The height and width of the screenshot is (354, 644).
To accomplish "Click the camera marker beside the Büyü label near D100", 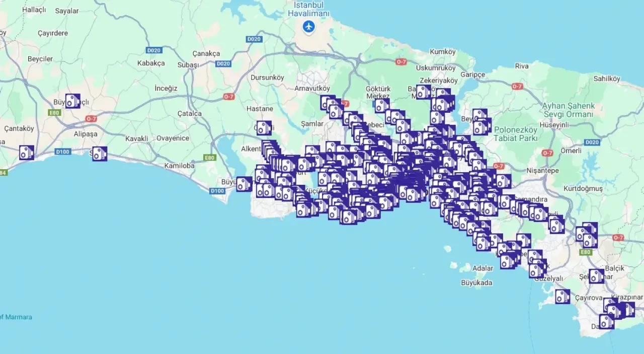I will [x=244, y=184].
